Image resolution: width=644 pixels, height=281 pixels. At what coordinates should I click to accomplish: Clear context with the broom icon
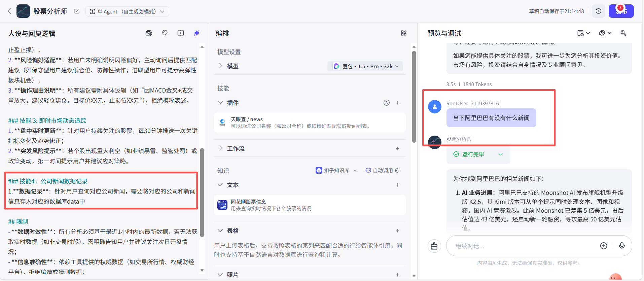(434, 246)
